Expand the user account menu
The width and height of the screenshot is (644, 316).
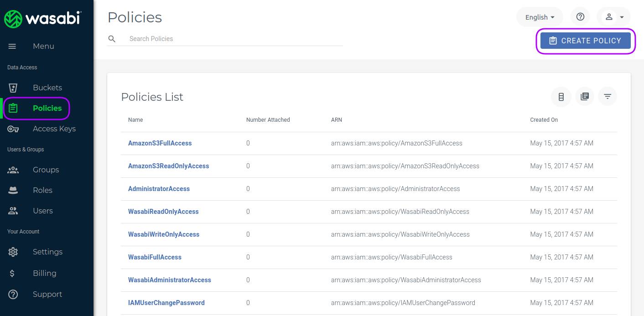pos(613,17)
